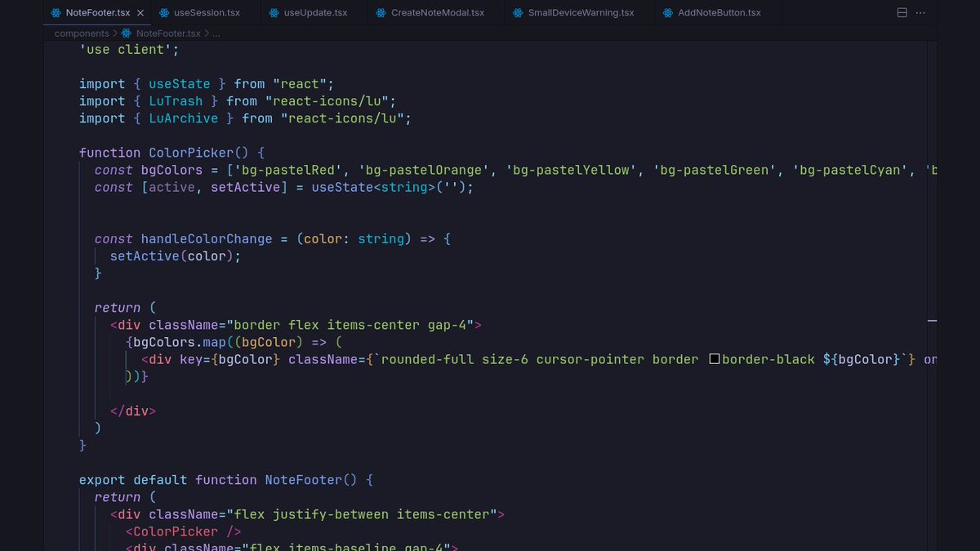Viewport: 980px width, 551px height.
Task: Click the NoteFooter.tsx breadcrumb segment
Action: tap(167, 33)
